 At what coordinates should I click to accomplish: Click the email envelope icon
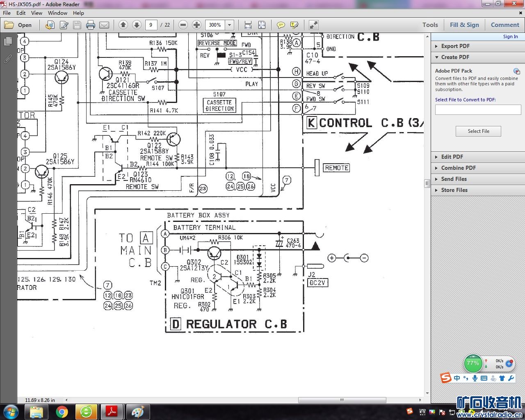(x=104, y=25)
